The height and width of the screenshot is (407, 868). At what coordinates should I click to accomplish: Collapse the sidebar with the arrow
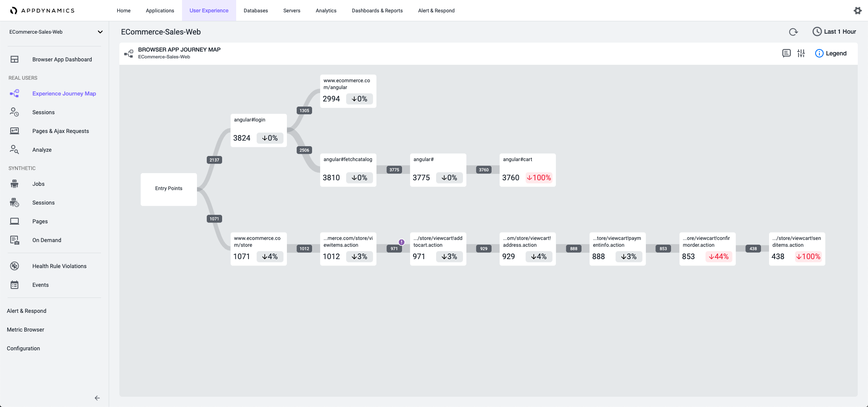tap(97, 398)
